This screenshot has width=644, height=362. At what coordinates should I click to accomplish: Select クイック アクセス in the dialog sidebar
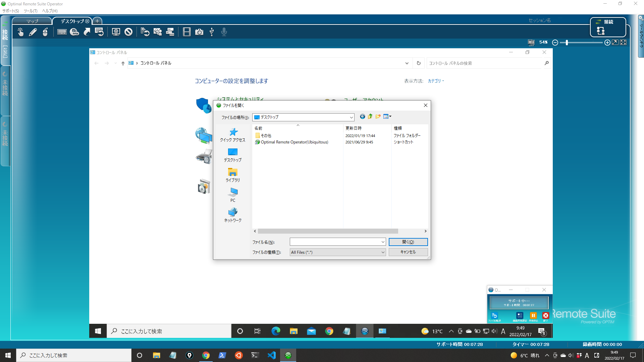tap(233, 135)
